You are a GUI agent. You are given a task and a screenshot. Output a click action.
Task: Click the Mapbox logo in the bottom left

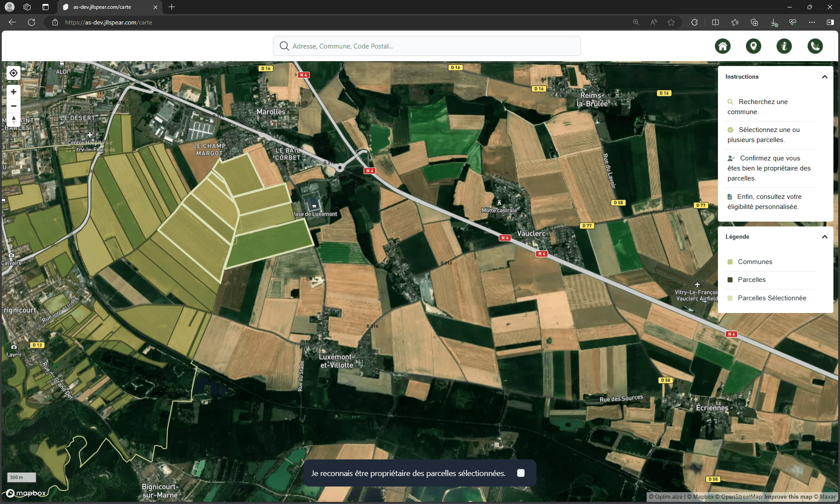click(26, 493)
